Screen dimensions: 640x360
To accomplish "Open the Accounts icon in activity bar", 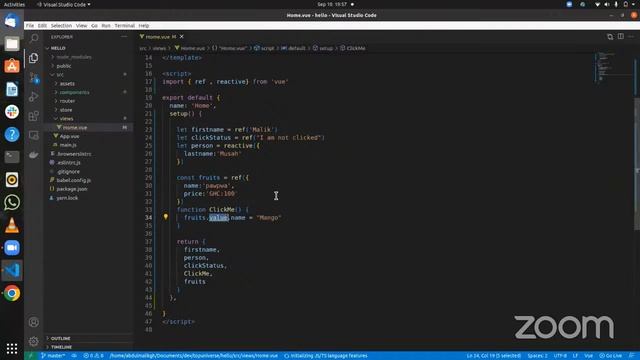I will pyautogui.click(x=34, y=322).
